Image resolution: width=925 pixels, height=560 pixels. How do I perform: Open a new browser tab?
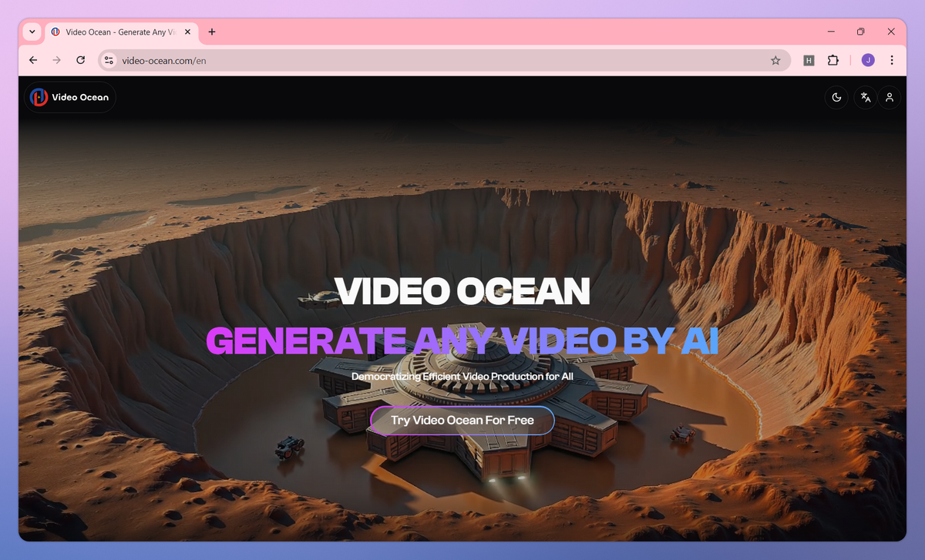212,32
